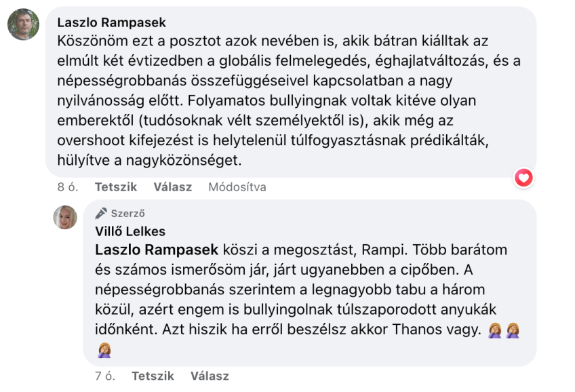
Task: Click the second facepalm emoji beside "Thanos vagy."
Action: pyautogui.click(x=513, y=330)
